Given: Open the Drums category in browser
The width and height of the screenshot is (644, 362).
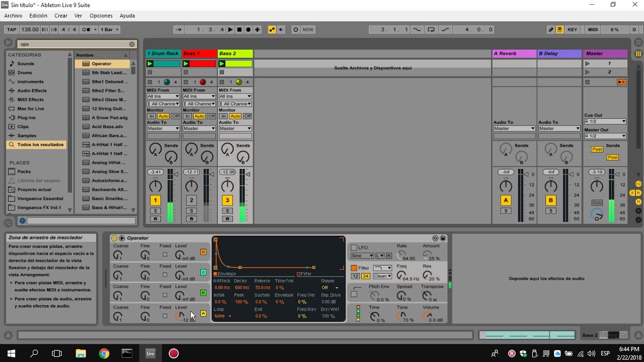Looking at the screenshot, I should [25, 73].
